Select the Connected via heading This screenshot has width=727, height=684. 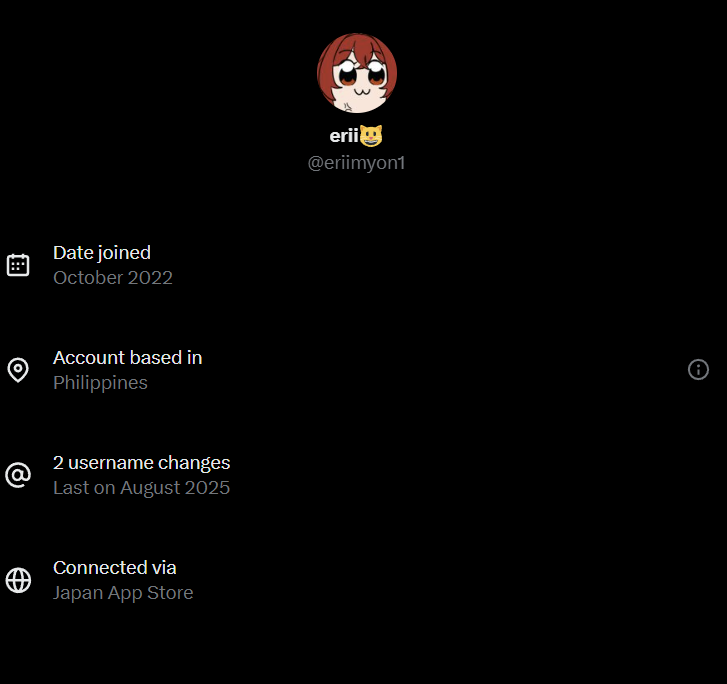(115, 568)
